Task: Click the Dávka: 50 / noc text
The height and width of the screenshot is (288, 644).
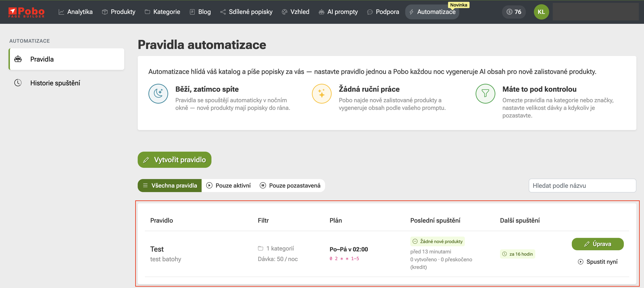Action: coord(278,259)
